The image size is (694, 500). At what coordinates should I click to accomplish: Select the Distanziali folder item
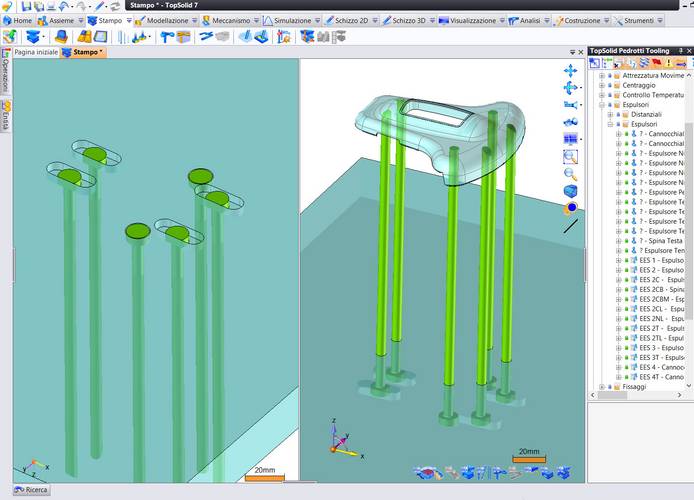pos(646,114)
